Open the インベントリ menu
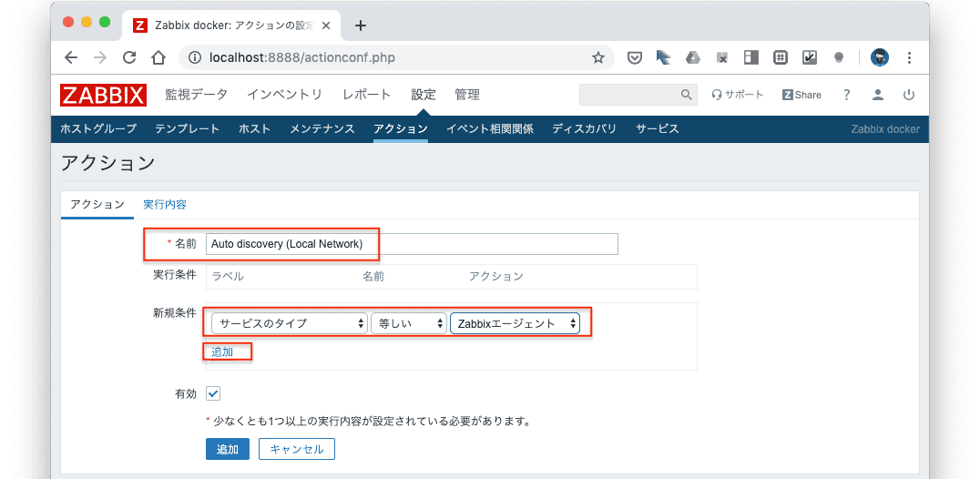Image resolution: width=980 pixels, height=479 pixels. [284, 95]
